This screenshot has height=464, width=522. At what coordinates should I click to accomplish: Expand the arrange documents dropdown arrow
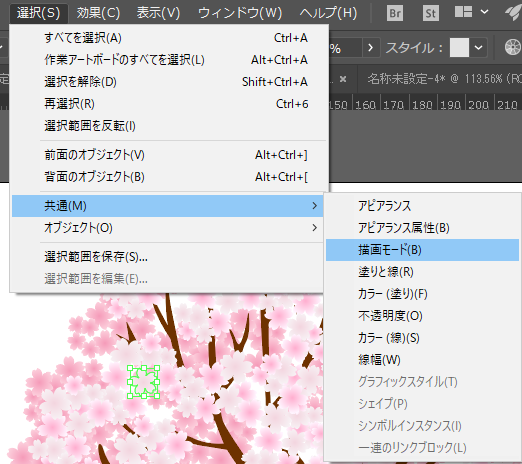click(x=484, y=12)
